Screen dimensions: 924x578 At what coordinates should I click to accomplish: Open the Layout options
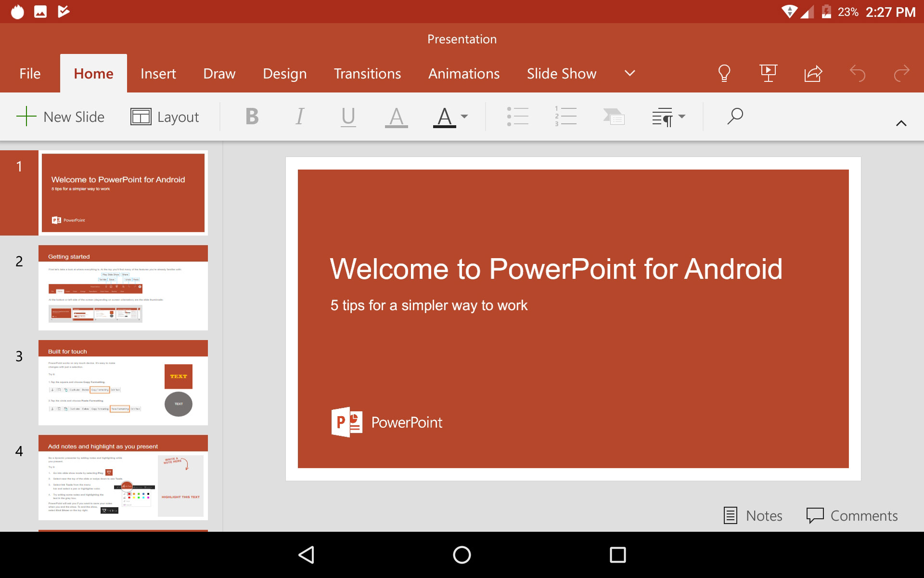[165, 117]
